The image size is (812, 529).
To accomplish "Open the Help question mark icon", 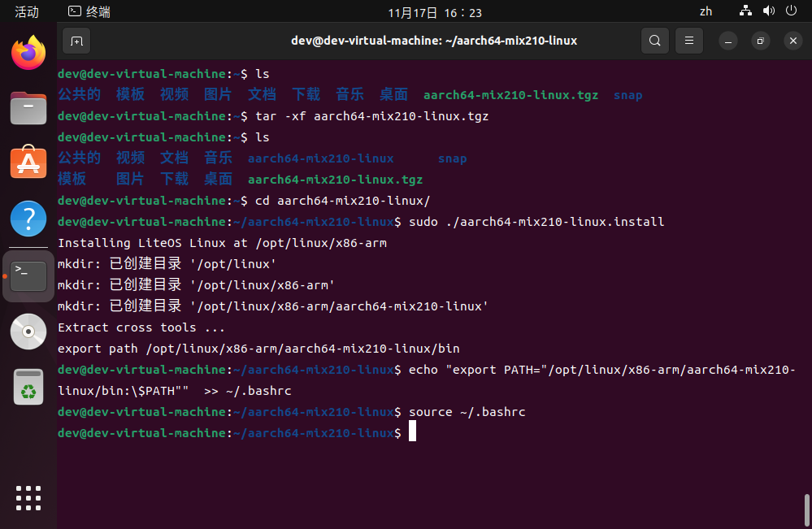I will click(28, 219).
